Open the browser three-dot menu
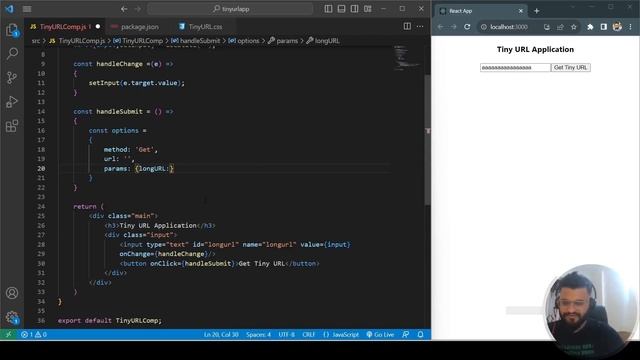The width and height of the screenshot is (640, 360). tap(630, 27)
